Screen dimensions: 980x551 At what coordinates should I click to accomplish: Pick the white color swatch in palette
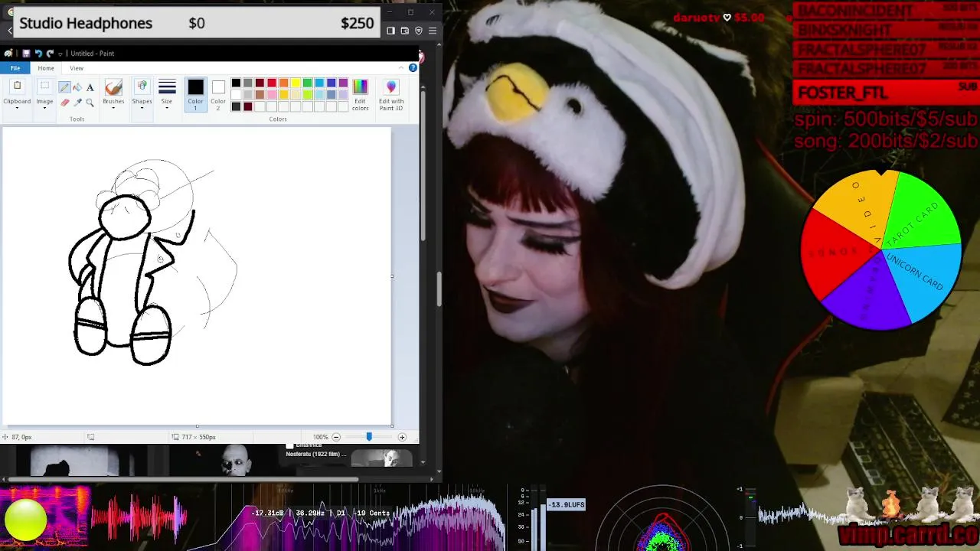click(236, 95)
